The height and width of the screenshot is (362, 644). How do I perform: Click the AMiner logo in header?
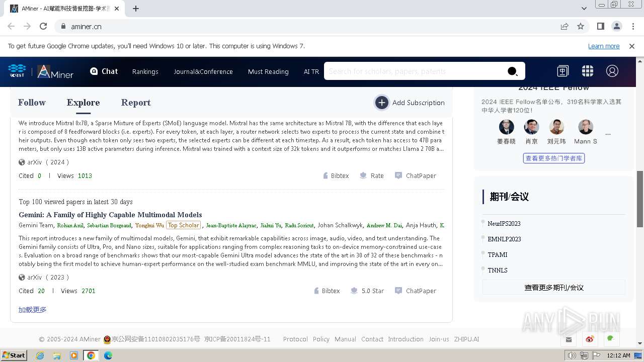pos(55,71)
